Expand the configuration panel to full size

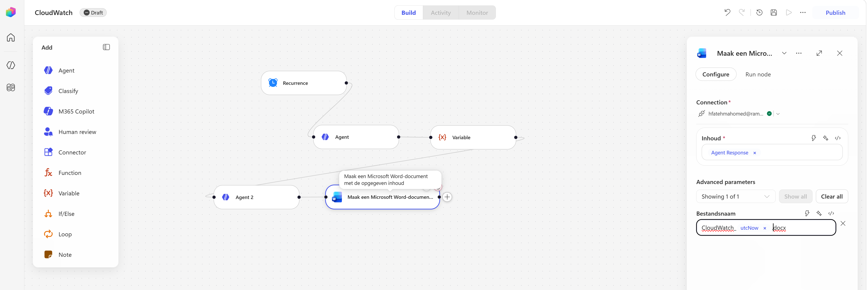[819, 53]
